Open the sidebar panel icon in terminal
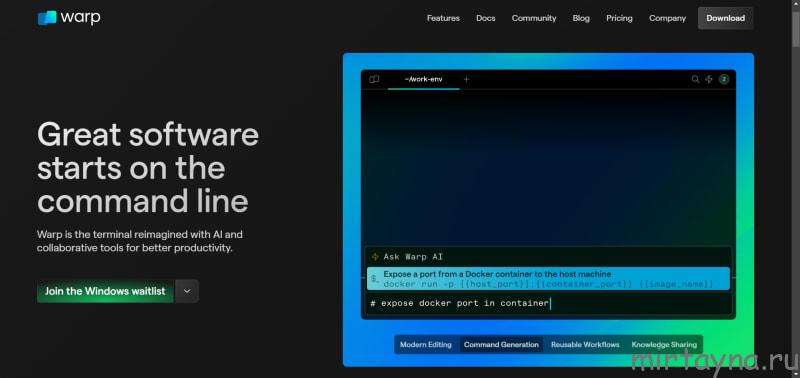 (x=374, y=79)
